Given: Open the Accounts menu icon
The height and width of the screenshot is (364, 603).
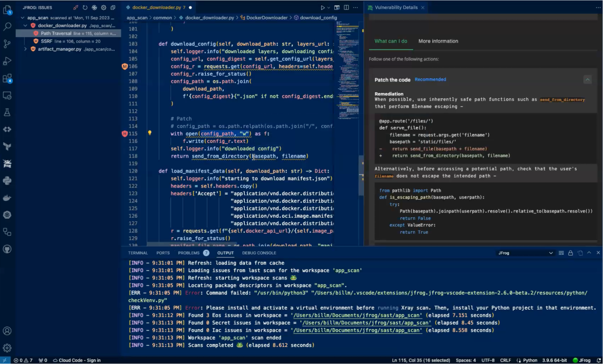Looking at the screenshot, I should coord(7,331).
